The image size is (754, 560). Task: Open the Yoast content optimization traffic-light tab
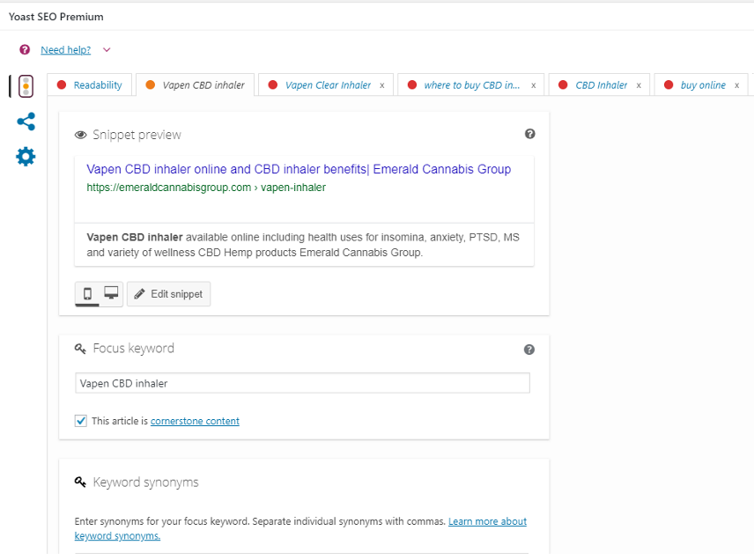[26, 86]
